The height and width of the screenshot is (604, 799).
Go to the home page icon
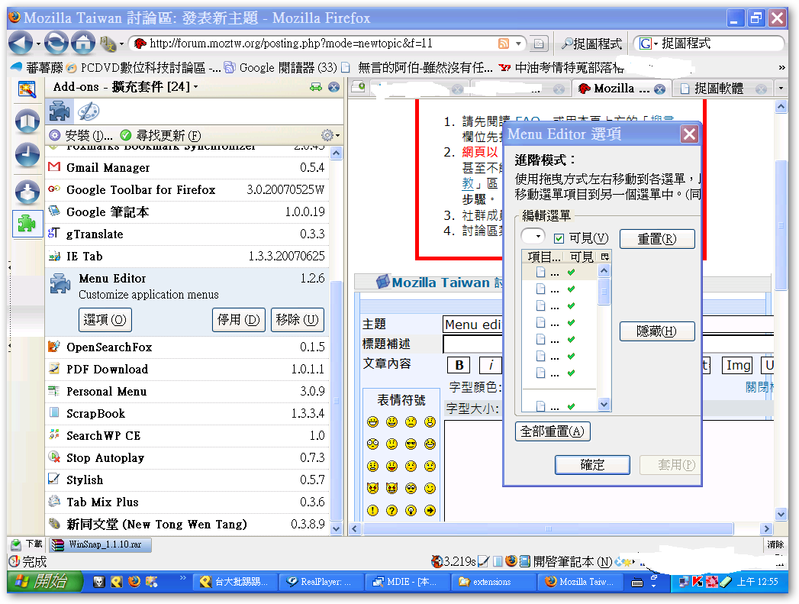83,43
